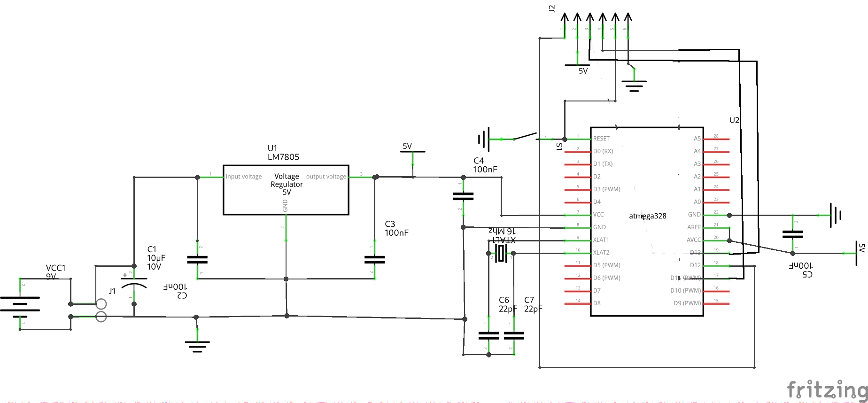
Task: Click the D0 (RX) pin
Action: tap(578, 152)
